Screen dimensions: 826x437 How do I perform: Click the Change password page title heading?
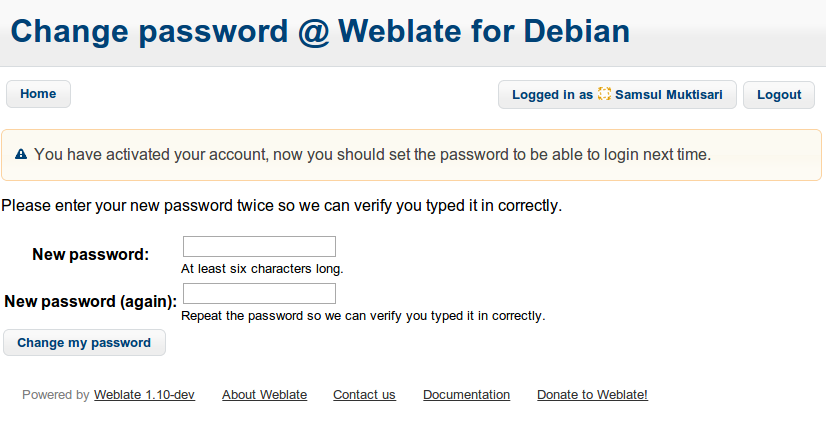320,31
